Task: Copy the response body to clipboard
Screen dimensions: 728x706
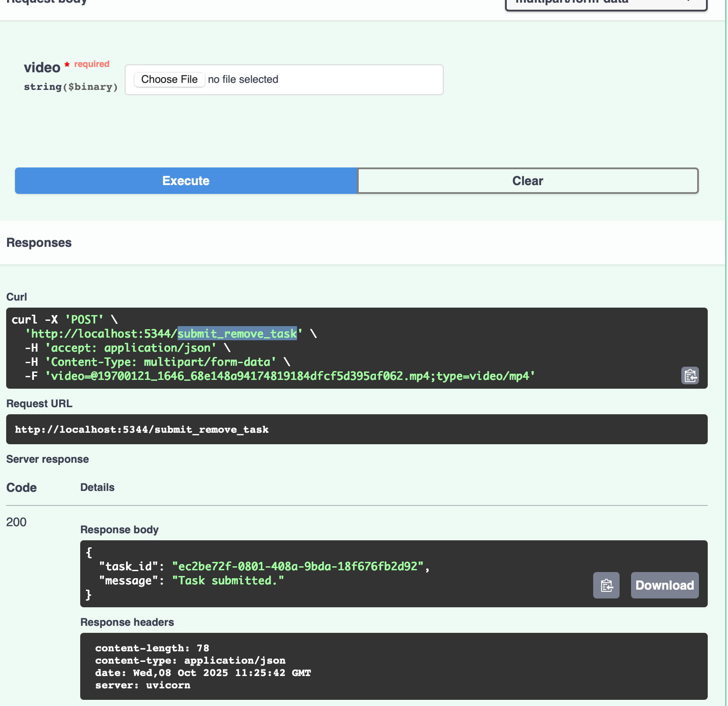Action: coord(606,585)
